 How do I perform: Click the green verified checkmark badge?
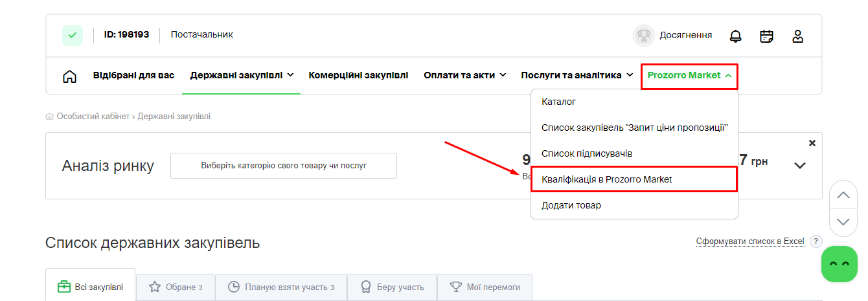(72, 35)
